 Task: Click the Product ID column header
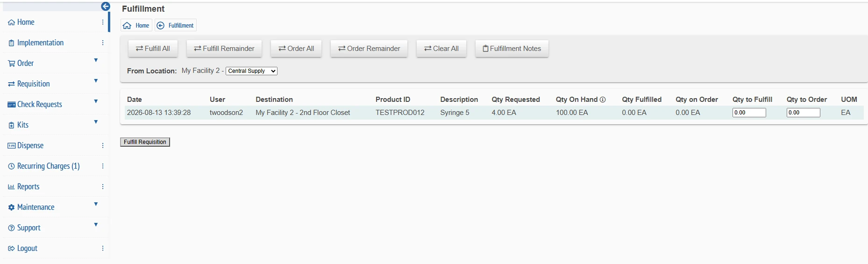coord(393,100)
